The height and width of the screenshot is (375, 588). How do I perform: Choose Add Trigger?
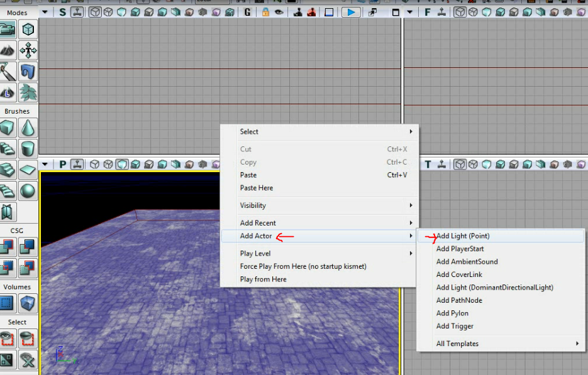click(501, 326)
